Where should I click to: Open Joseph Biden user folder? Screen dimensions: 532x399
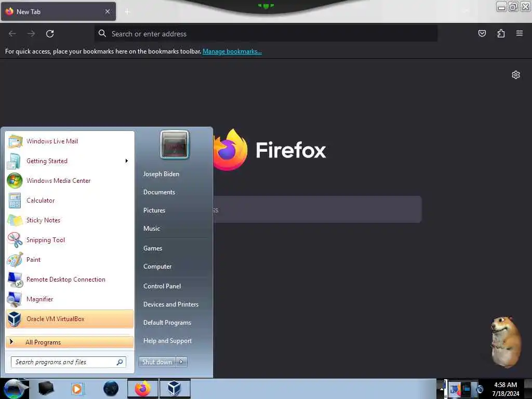[161, 174]
